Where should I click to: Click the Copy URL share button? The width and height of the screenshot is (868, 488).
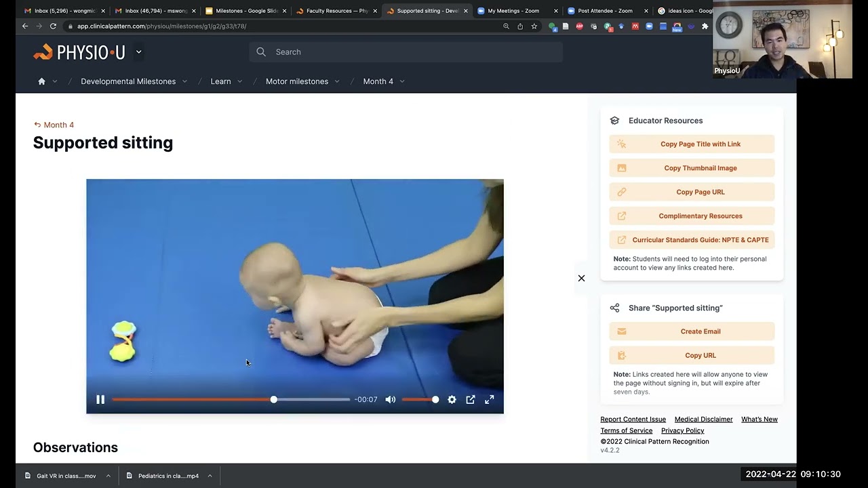[x=692, y=355]
